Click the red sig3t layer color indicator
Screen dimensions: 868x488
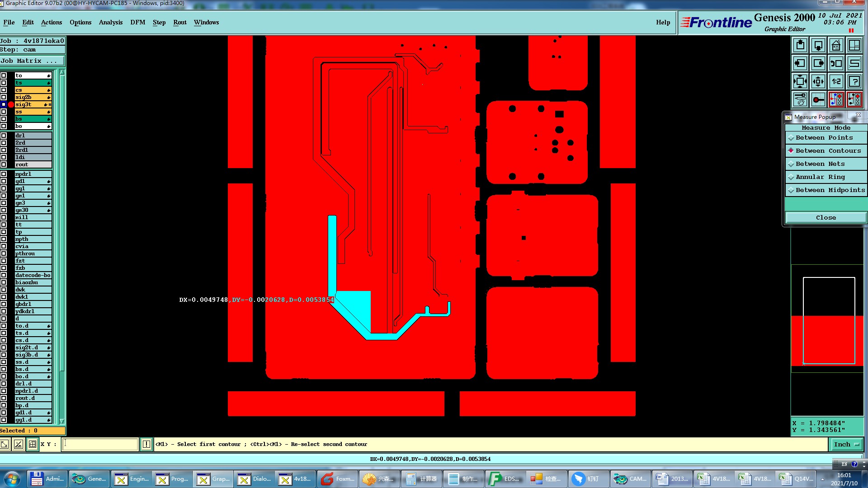point(11,104)
